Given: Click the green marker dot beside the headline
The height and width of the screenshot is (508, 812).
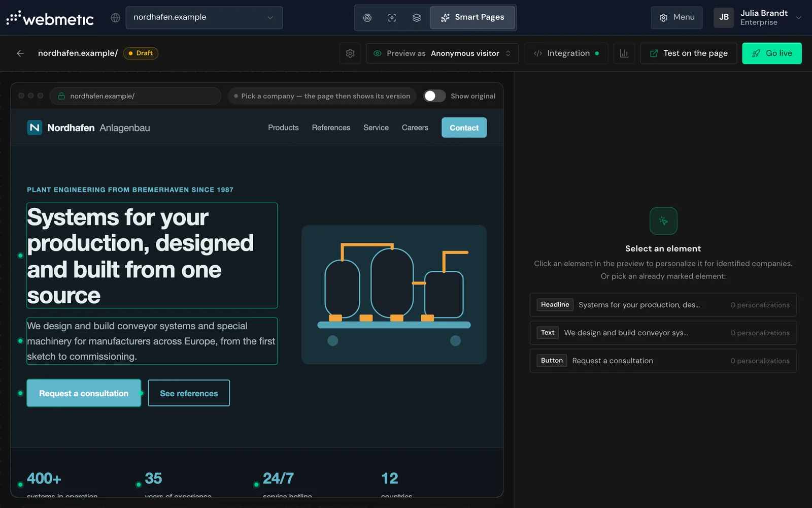Looking at the screenshot, I should (x=20, y=256).
